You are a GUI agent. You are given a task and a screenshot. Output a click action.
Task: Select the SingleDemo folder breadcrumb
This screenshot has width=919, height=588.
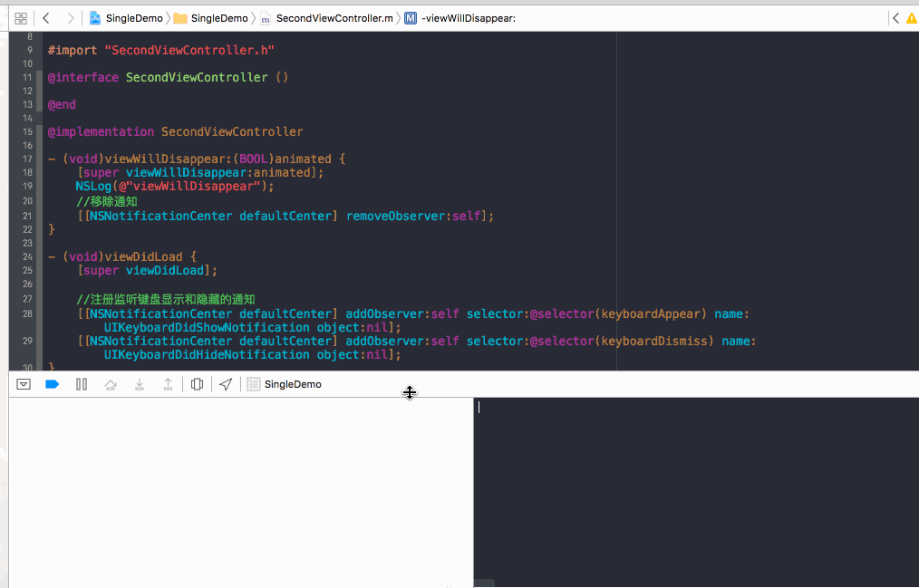[211, 18]
